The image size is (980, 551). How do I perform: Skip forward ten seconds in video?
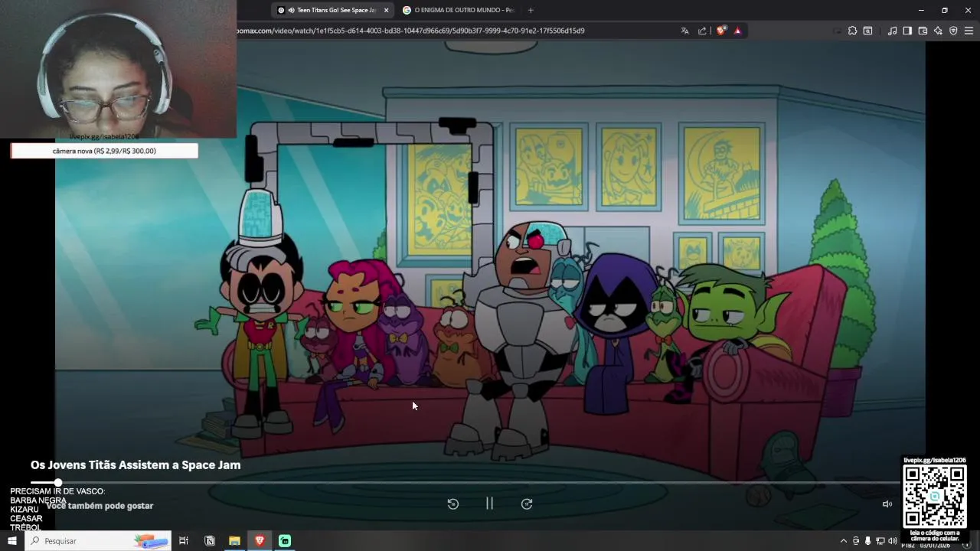(x=527, y=504)
